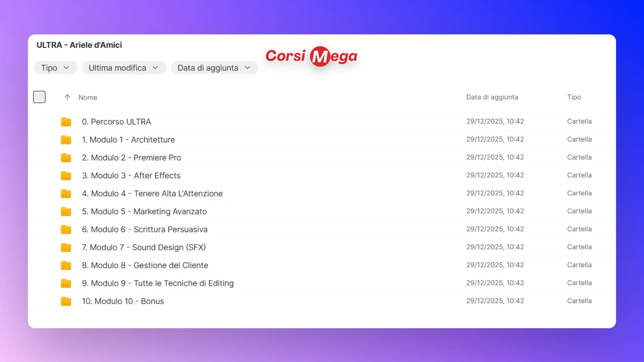Open 4. Modulo 4 - Tenere Alta L'Attenzione
This screenshot has height=362, width=644.
pyautogui.click(x=152, y=193)
